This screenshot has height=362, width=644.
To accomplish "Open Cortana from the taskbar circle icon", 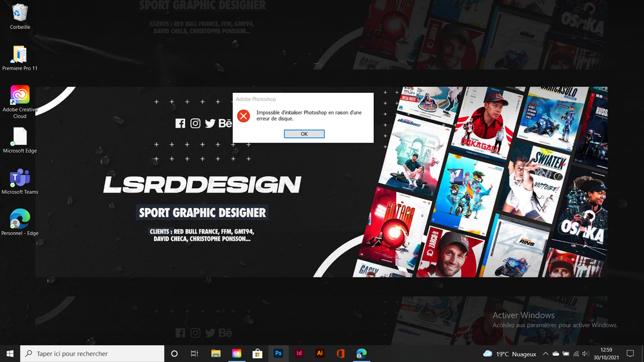I will point(174,354).
